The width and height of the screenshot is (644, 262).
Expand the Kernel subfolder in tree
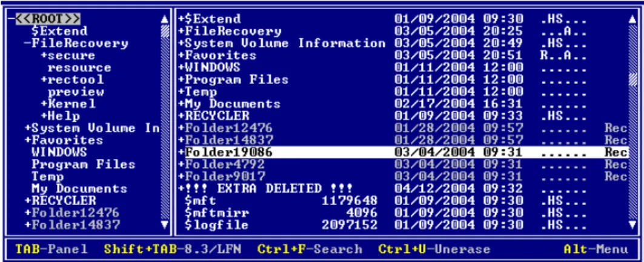point(44,103)
